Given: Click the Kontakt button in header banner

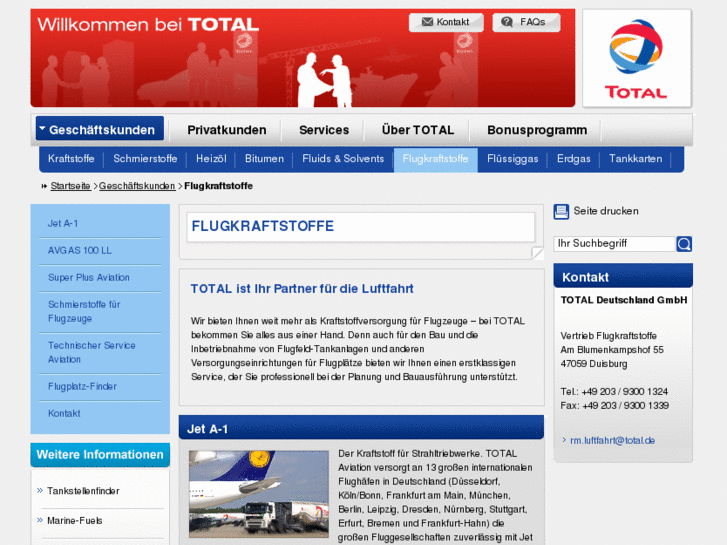Looking at the screenshot, I should coord(446,22).
